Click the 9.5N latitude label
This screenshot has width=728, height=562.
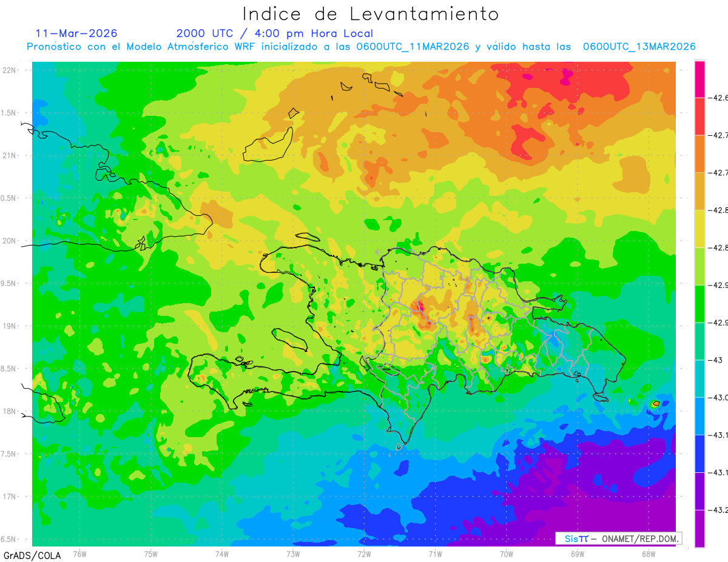[9, 283]
